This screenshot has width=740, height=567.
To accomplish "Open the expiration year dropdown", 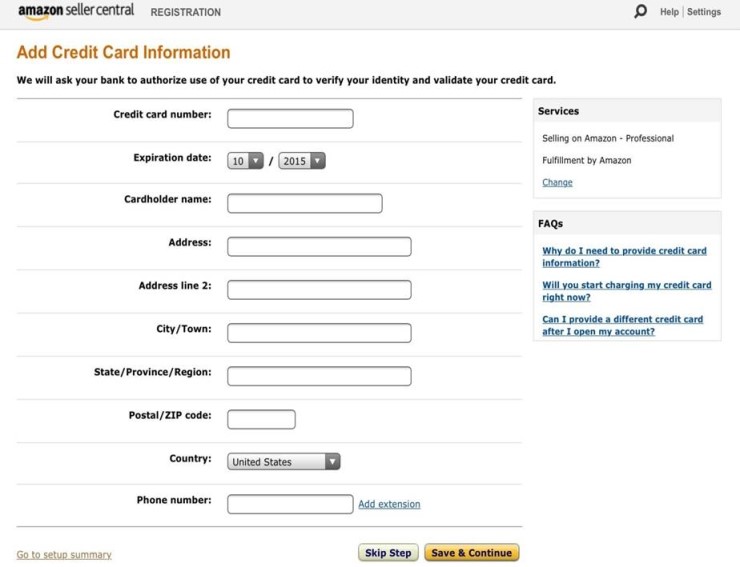I will coord(302,161).
